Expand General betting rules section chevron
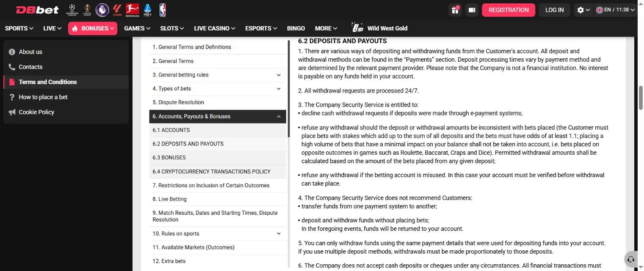Screen dimensions: 644x271 click(279, 75)
